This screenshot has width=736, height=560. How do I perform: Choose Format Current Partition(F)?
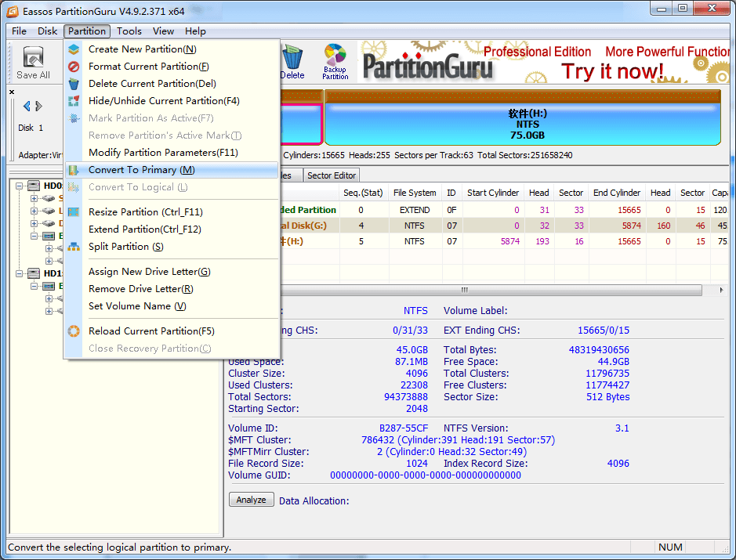pos(172,67)
